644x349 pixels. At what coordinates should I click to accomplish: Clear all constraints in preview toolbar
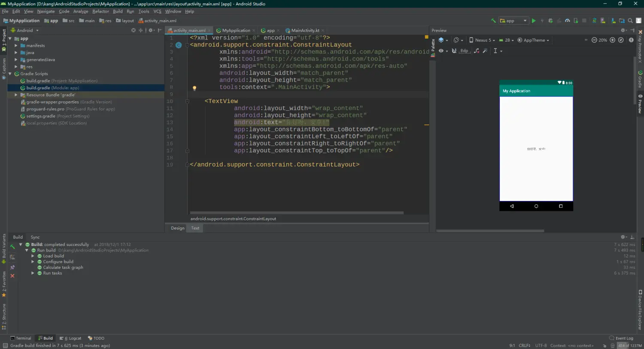pyautogui.click(x=477, y=51)
